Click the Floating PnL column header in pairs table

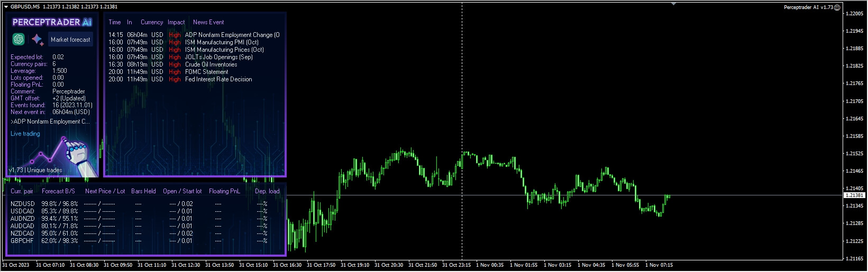pos(224,191)
